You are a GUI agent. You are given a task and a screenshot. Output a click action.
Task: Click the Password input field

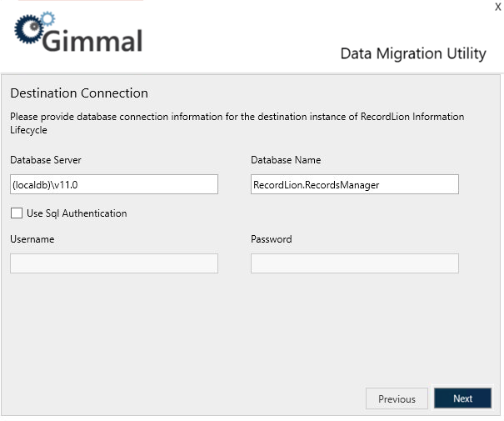coord(354,263)
